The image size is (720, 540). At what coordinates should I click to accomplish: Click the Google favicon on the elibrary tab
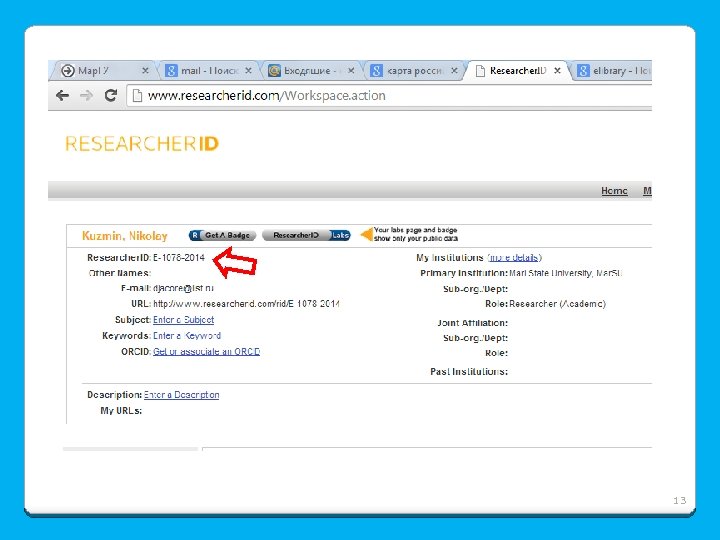(583, 71)
